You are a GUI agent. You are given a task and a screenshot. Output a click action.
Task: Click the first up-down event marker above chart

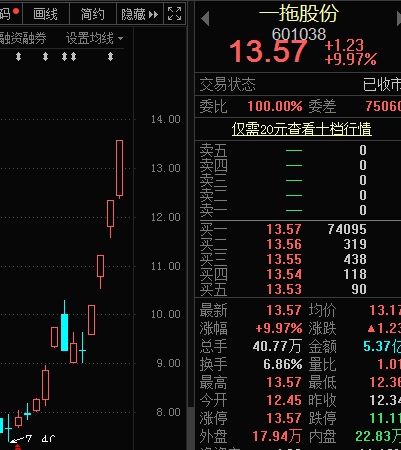(x=19, y=57)
